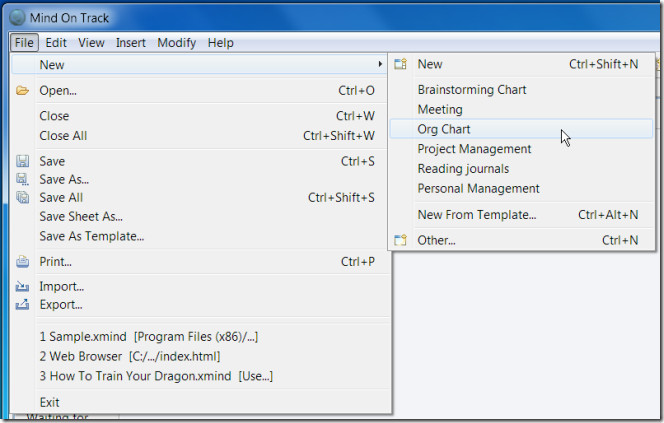Viewport: 664px width, 423px height.
Task: Click the Mind On Track app globe icon
Action: (17, 17)
